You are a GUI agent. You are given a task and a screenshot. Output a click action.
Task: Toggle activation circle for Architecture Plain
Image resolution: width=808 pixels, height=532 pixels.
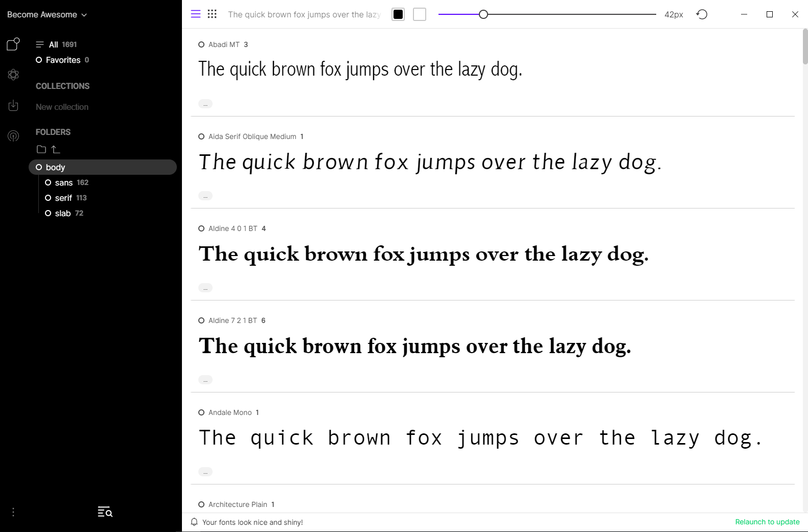click(x=201, y=504)
